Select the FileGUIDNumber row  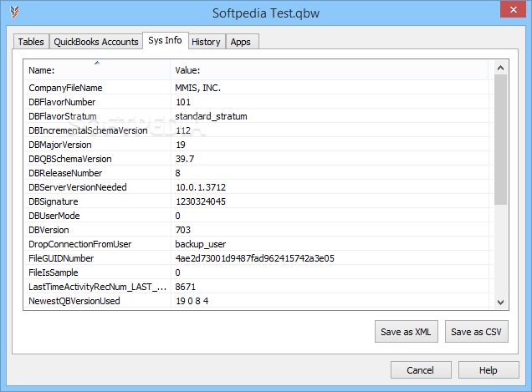click(258, 258)
